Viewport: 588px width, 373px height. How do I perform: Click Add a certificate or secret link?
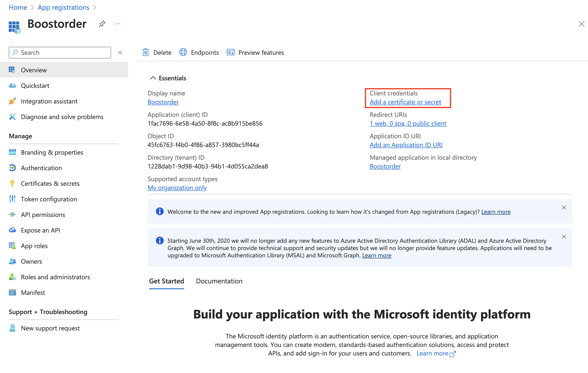405,102
